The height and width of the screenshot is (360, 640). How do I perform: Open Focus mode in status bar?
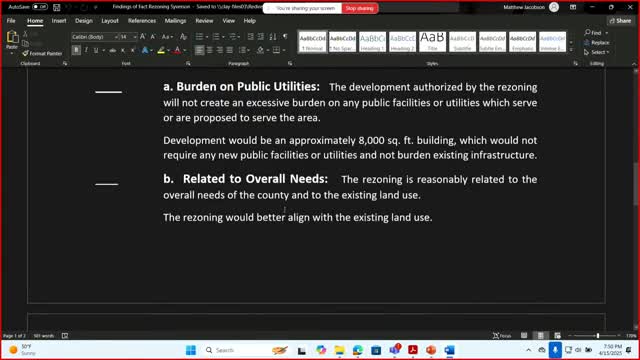502,336
